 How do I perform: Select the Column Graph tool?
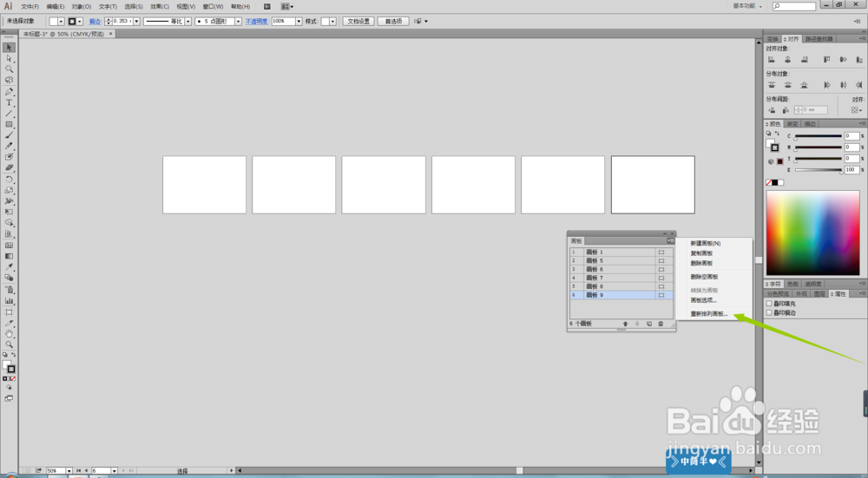coord(9,300)
